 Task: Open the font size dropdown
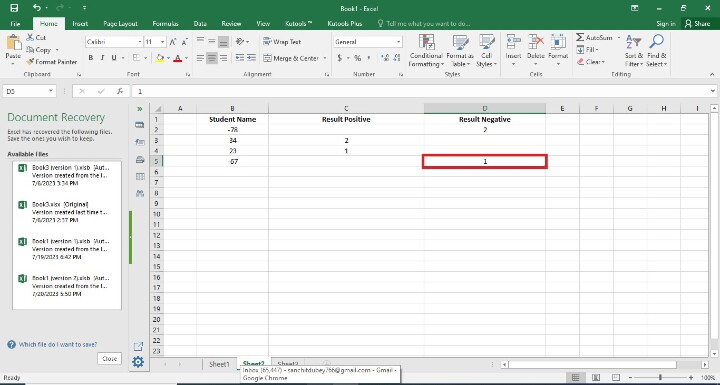click(163, 42)
